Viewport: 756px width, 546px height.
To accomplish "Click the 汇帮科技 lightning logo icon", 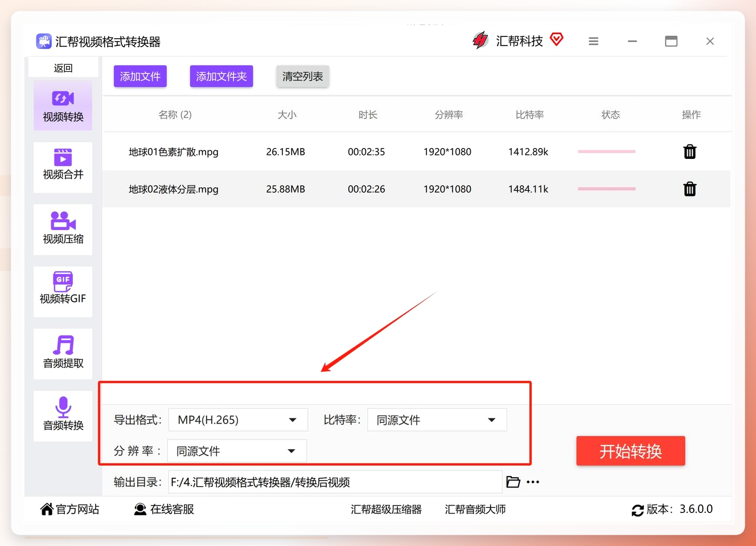I will point(480,40).
